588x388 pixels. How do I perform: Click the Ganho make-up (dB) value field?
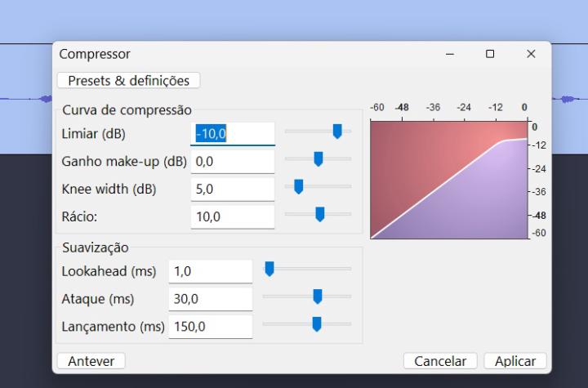tap(233, 162)
